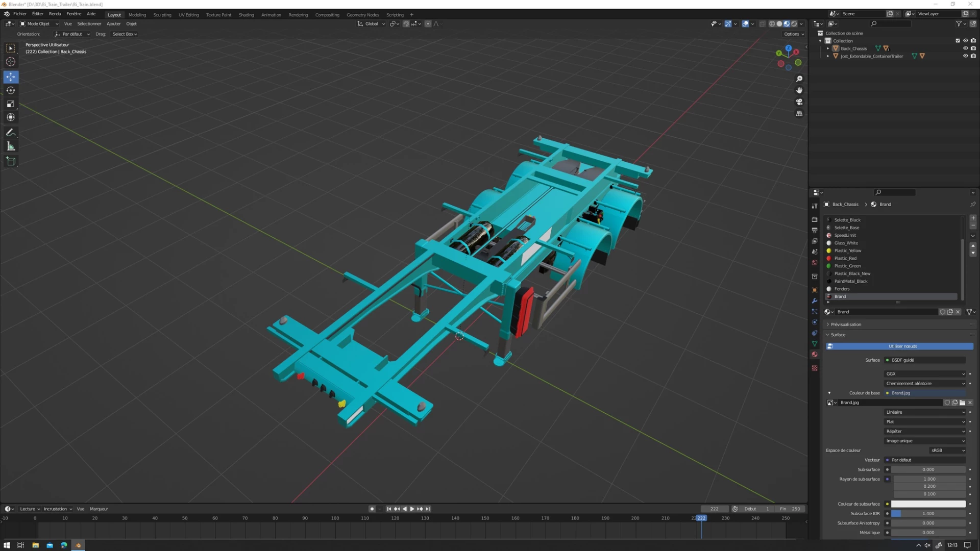Click the viewport zoom magnifier icon
The height and width of the screenshot is (551, 980).
[x=799, y=79]
